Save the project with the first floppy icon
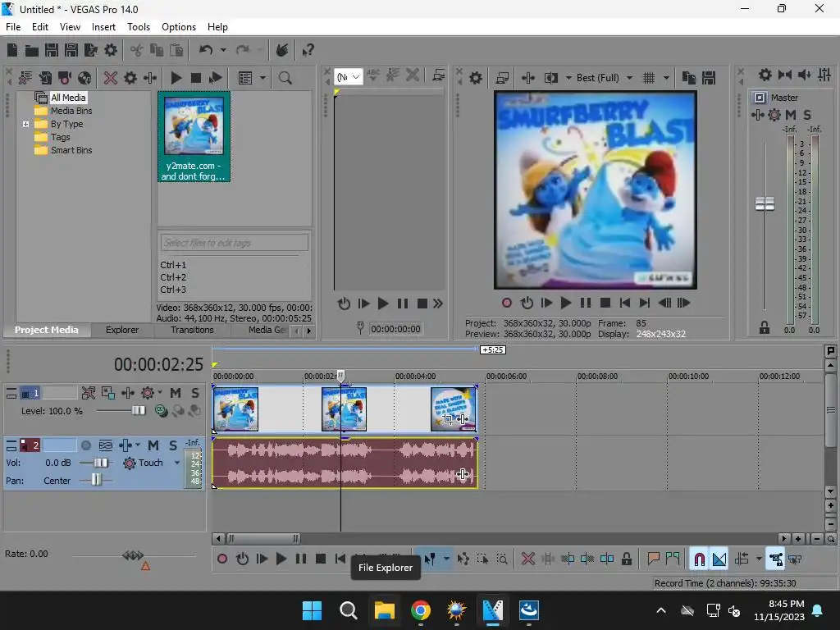This screenshot has width=840, height=630. 52,50
